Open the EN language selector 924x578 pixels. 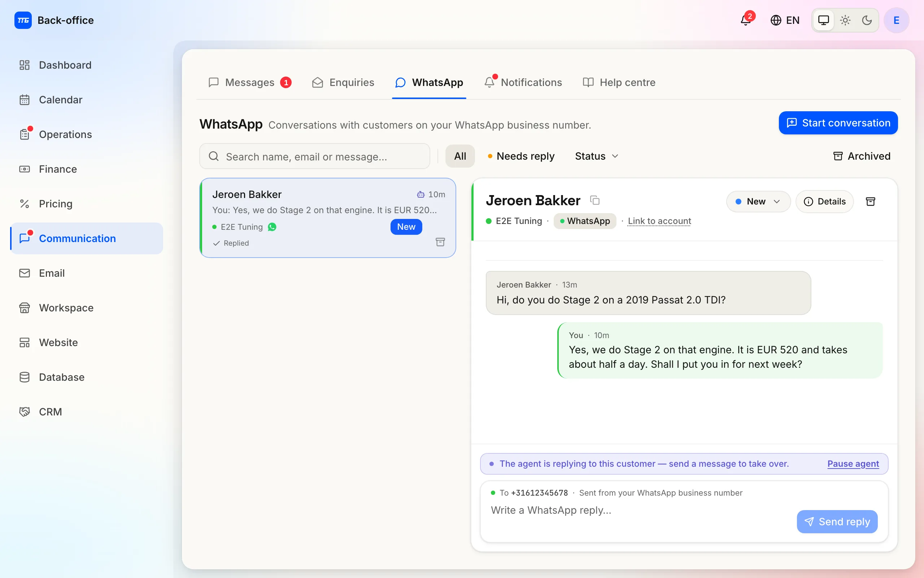click(x=785, y=20)
